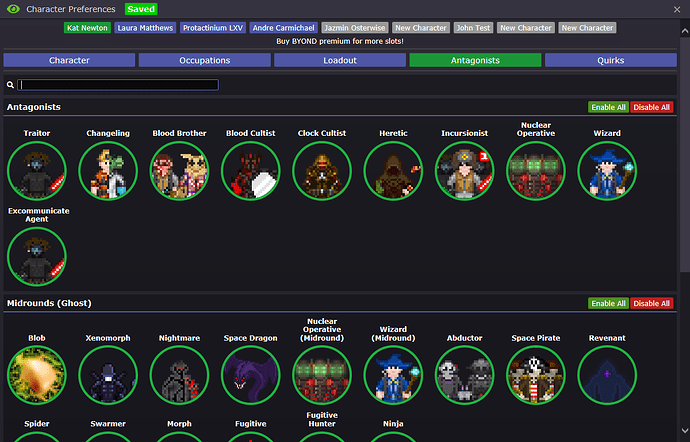
Task: Select the John Test character slot
Action: [x=473, y=28]
